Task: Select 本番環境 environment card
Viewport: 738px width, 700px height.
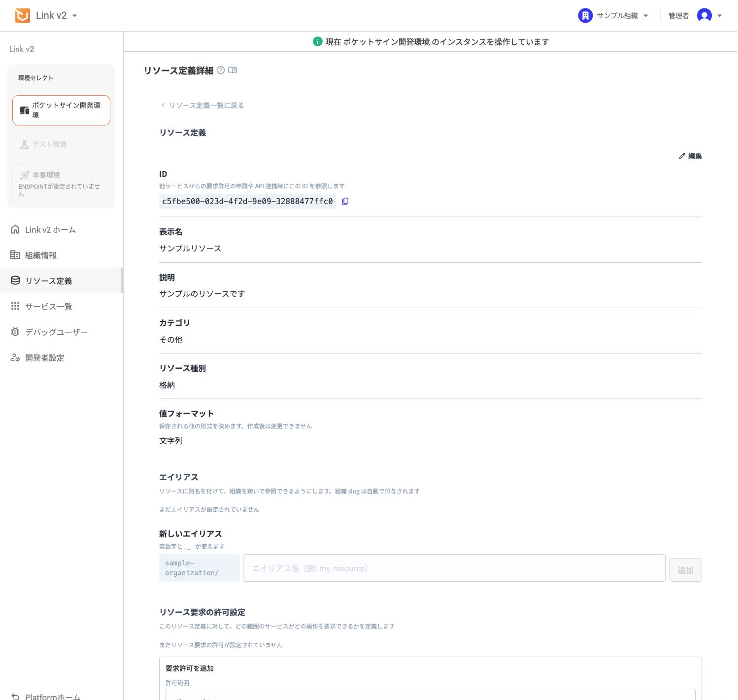Action: point(61,183)
